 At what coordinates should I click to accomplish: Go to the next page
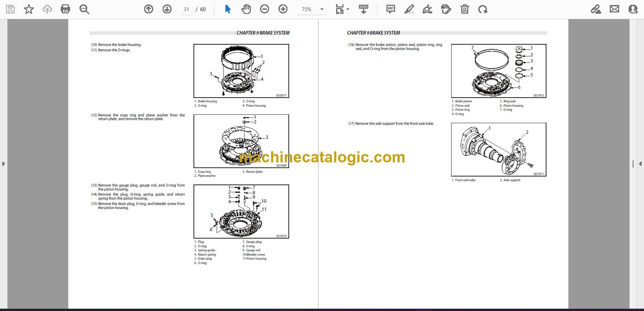click(167, 9)
